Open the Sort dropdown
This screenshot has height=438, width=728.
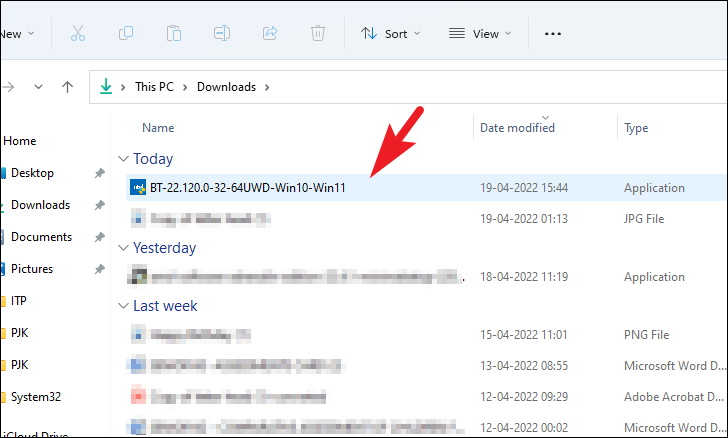pos(390,34)
